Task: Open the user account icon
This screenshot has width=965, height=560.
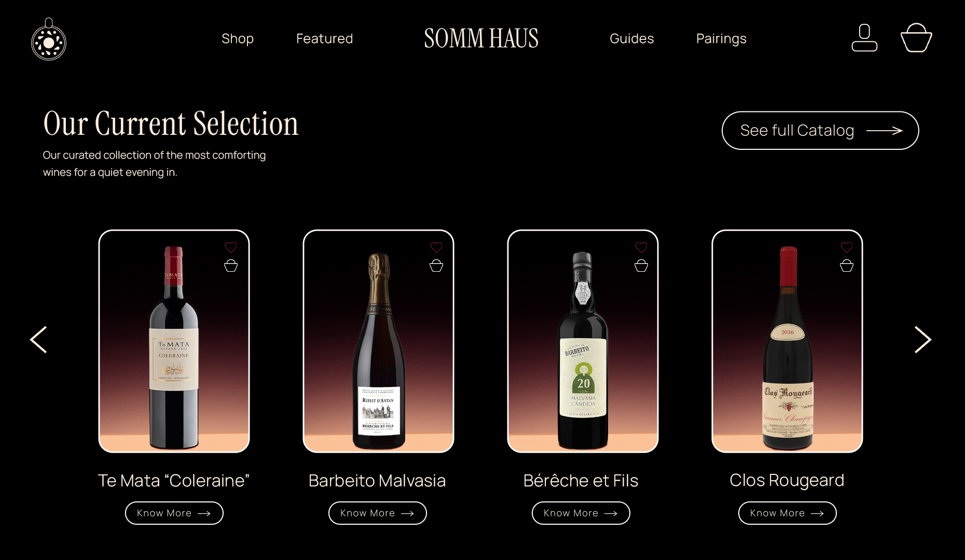Action: coord(864,38)
